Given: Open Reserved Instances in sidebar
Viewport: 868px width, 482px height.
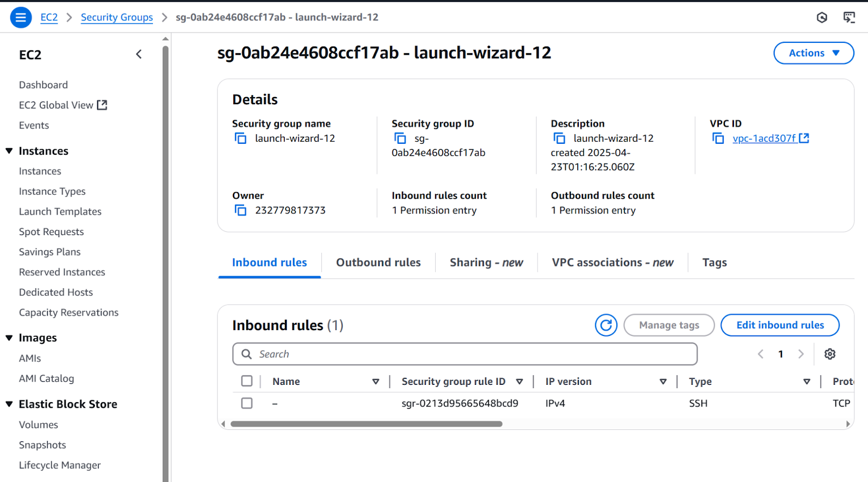Looking at the screenshot, I should click(x=62, y=272).
